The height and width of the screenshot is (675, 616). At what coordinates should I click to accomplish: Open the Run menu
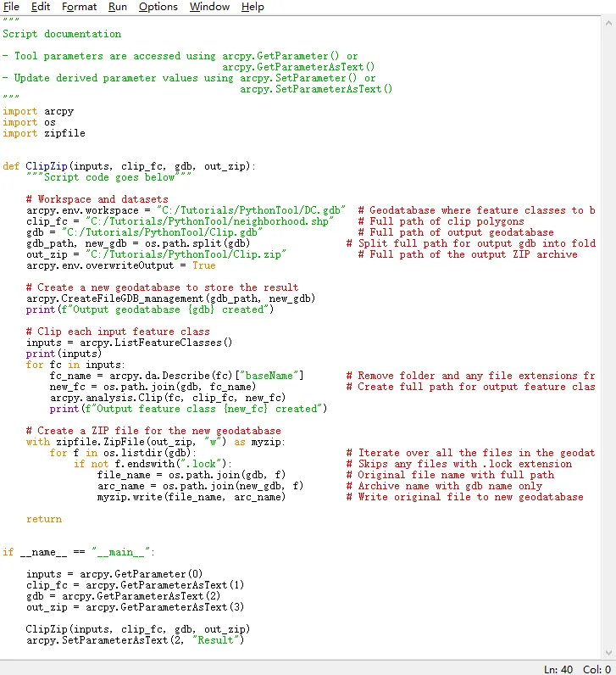(118, 7)
